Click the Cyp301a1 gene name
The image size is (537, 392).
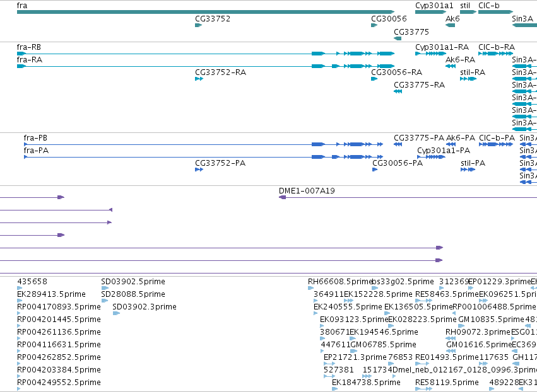pos(434,6)
